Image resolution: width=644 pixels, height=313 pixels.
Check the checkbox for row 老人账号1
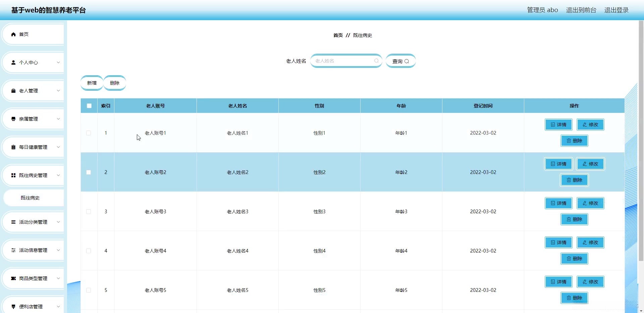89,133
